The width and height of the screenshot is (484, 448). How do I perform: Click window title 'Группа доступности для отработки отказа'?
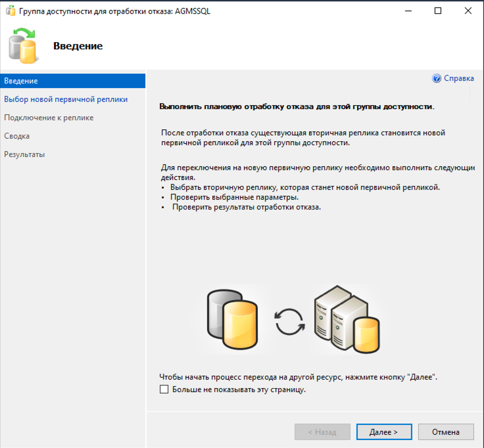coord(114,11)
